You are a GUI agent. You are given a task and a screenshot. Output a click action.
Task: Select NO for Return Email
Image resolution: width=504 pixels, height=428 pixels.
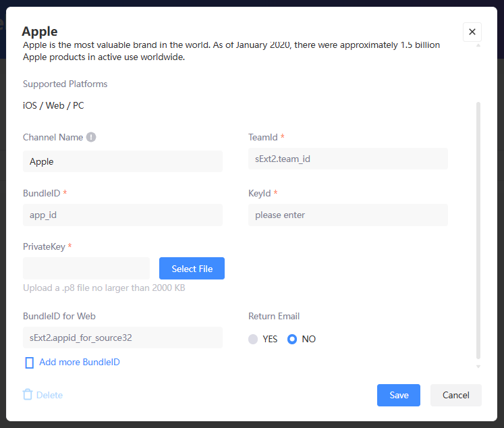coord(292,339)
